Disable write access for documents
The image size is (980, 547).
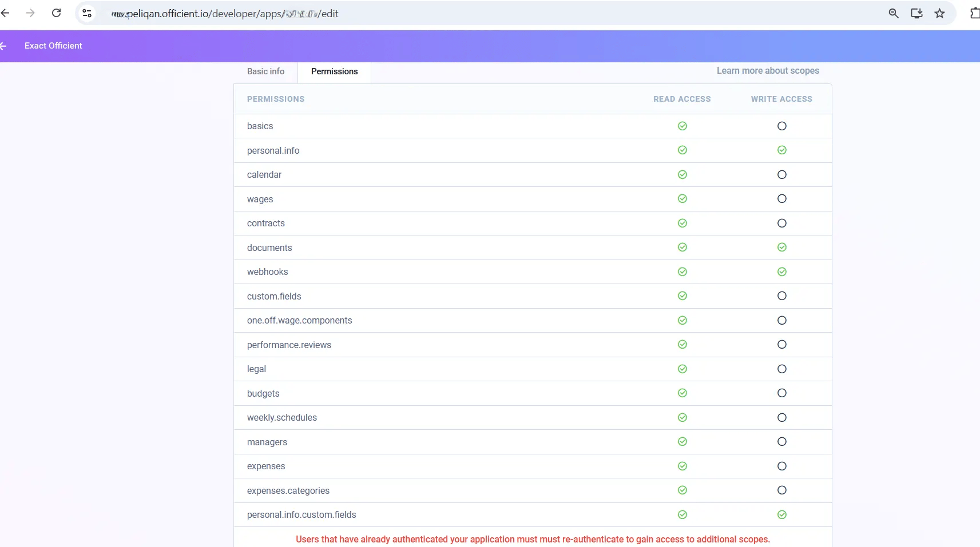pyautogui.click(x=781, y=247)
